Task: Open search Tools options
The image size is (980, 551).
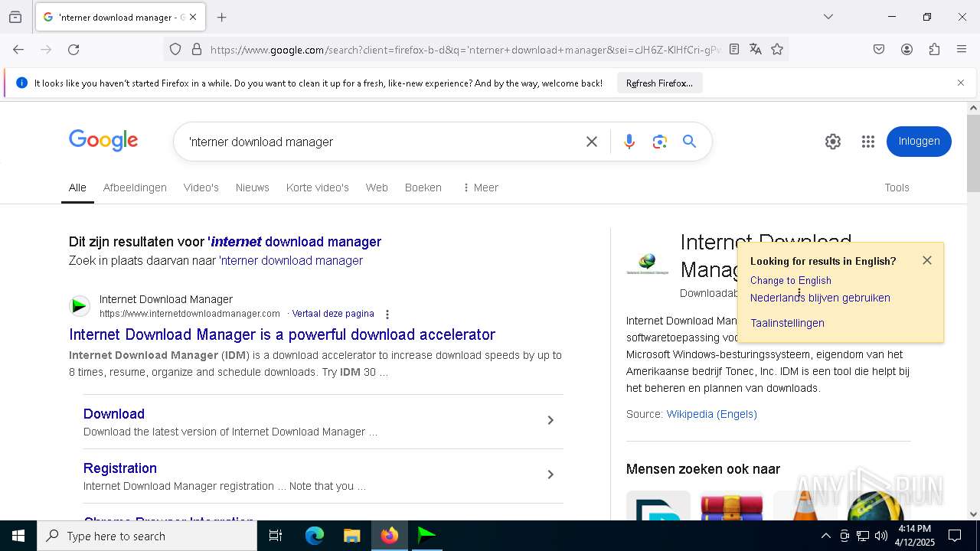Action: (897, 187)
